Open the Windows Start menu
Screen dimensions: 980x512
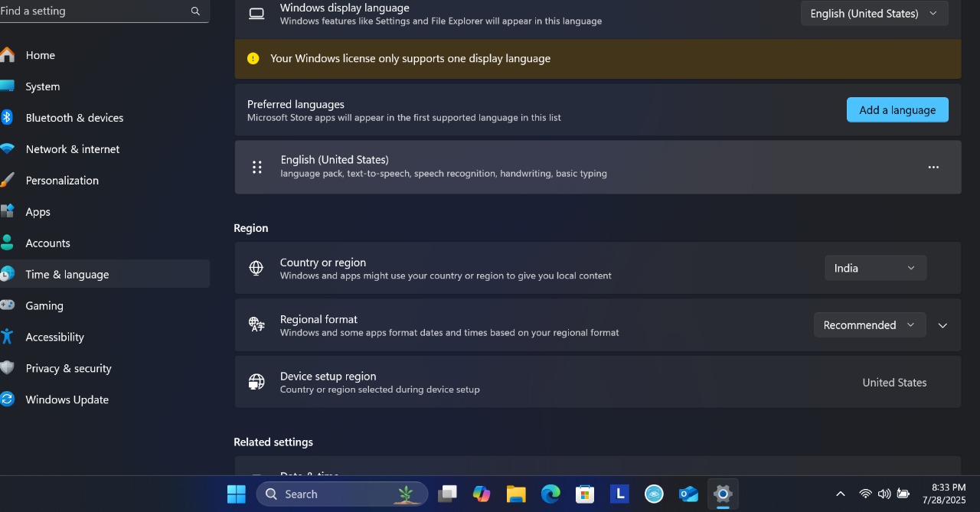tap(237, 494)
